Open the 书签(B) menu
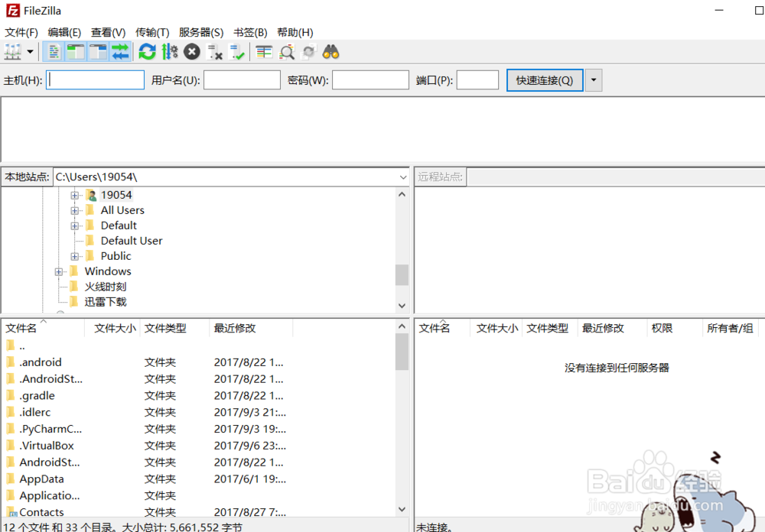This screenshot has height=532, width=765. (x=250, y=32)
